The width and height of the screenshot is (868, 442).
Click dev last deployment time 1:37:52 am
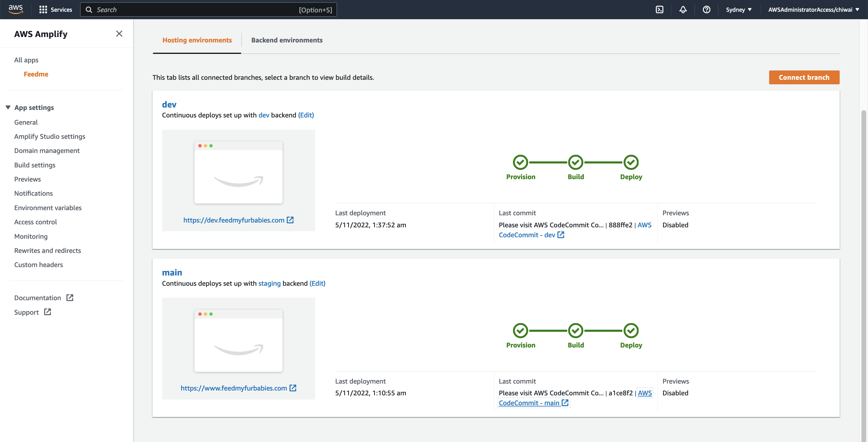pos(389,225)
